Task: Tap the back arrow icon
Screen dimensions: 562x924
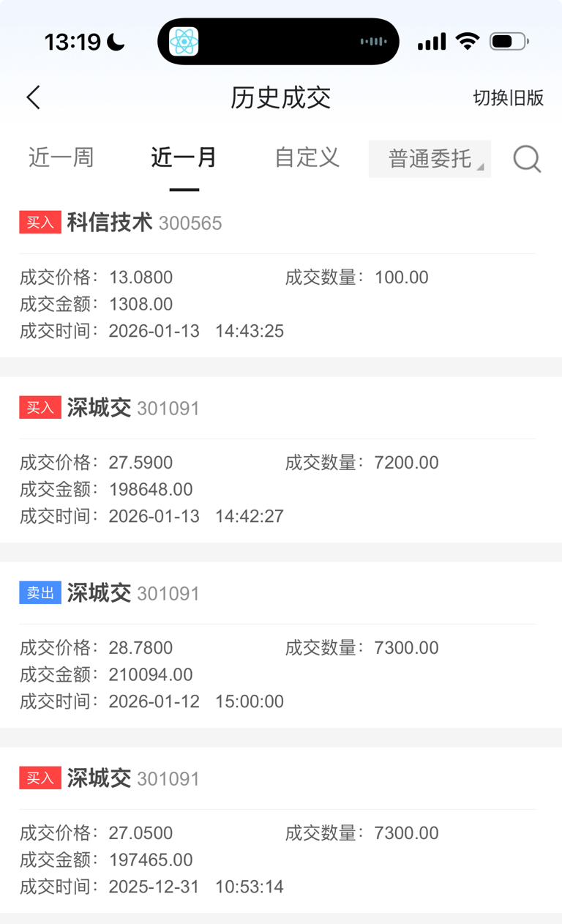Action: pyautogui.click(x=33, y=97)
